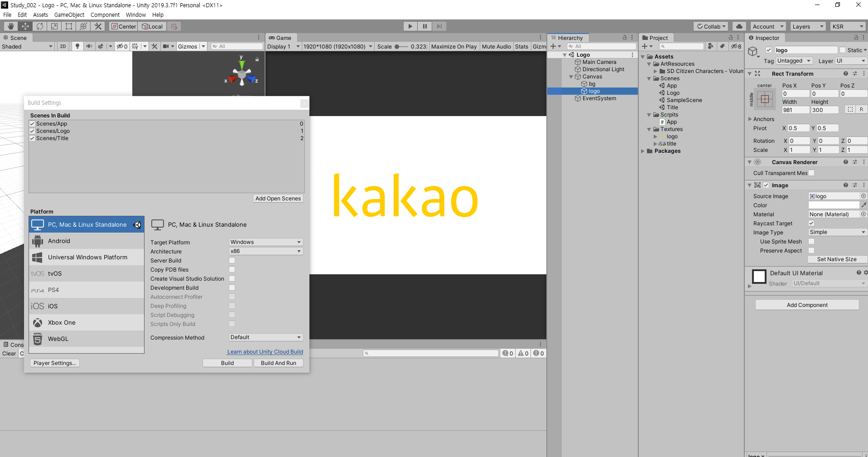Screen dimensions: 868x457
Task: Click the Pause button
Action: (424, 26)
